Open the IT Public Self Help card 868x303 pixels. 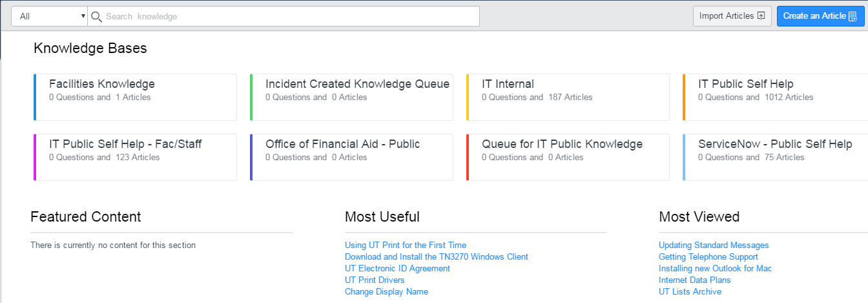click(x=775, y=97)
